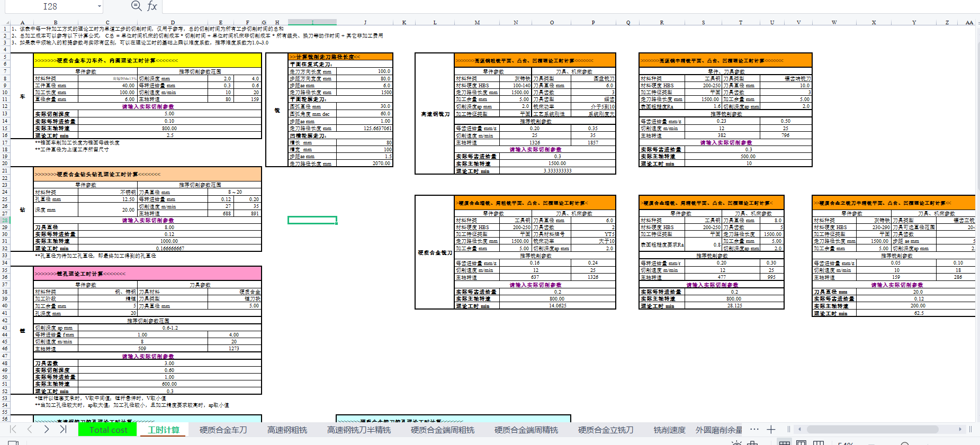
Task: Click the horizontal scrollbar left arrow
Action: coord(799,429)
